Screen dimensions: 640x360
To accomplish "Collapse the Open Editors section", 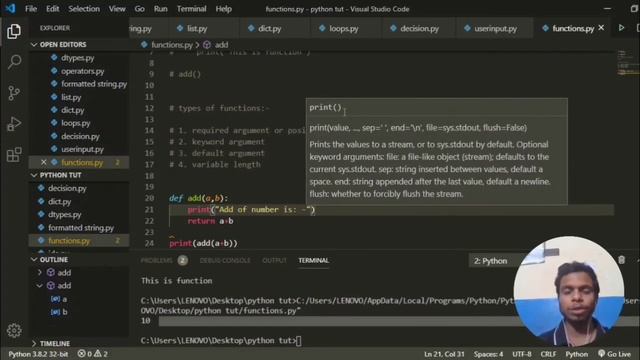I will pos(34,44).
